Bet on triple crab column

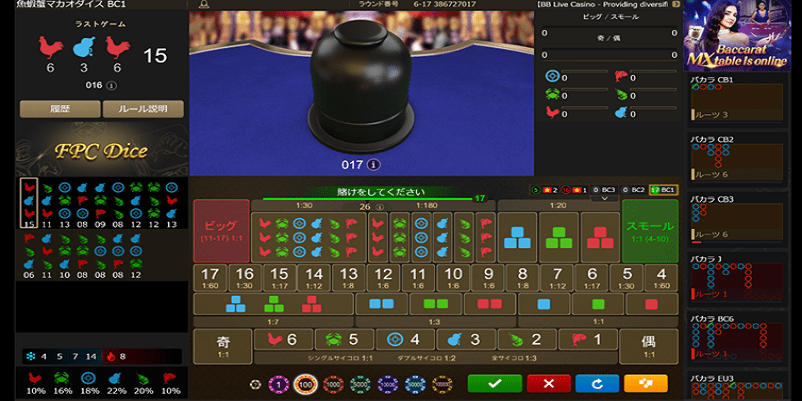click(399, 237)
